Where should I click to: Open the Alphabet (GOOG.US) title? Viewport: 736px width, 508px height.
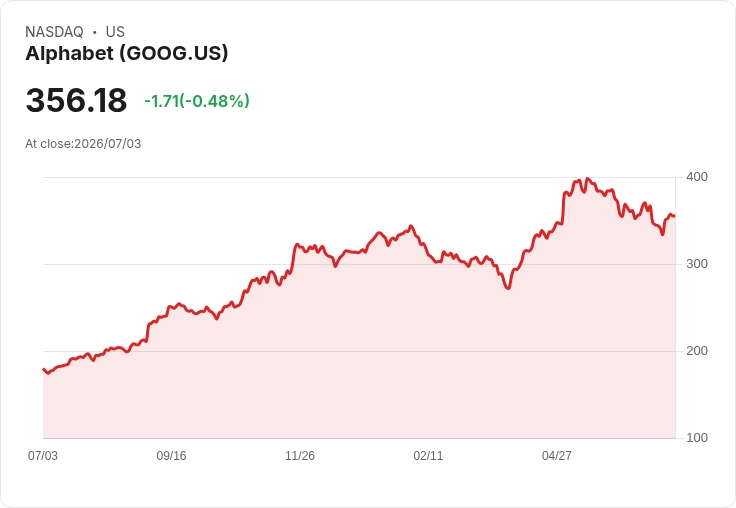(127, 53)
